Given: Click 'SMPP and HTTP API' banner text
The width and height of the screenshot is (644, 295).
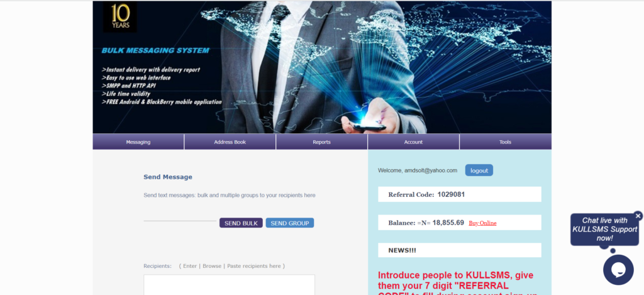Looking at the screenshot, I should (x=128, y=86).
